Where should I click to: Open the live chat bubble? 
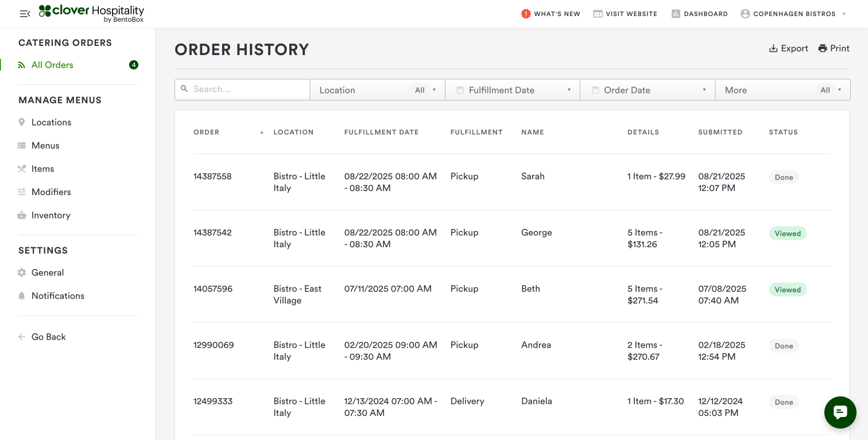click(x=840, y=412)
